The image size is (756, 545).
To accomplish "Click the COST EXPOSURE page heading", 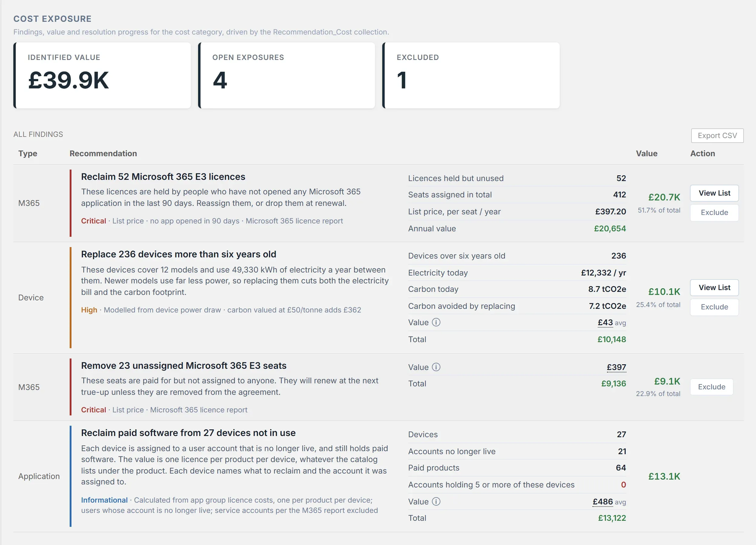I will click(x=52, y=19).
